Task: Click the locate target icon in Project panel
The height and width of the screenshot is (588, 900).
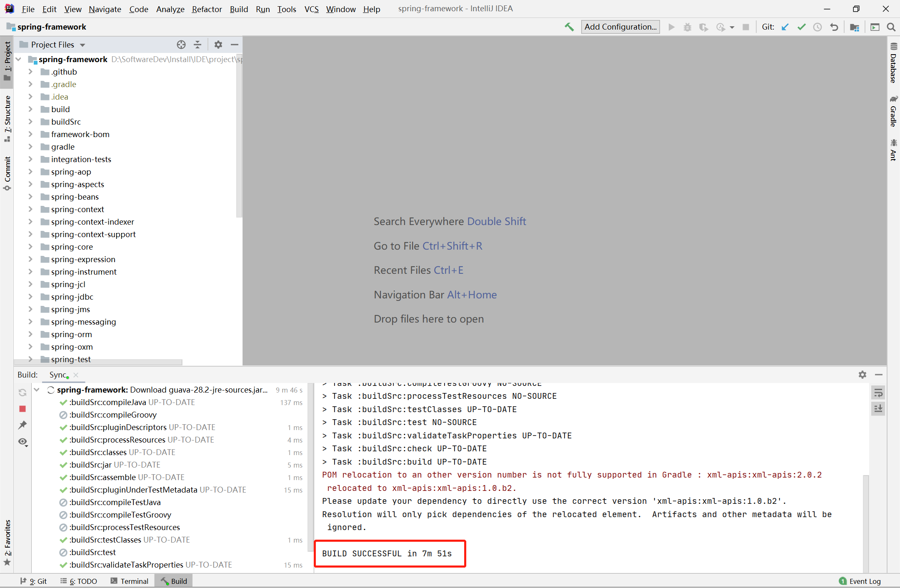Action: point(181,45)
